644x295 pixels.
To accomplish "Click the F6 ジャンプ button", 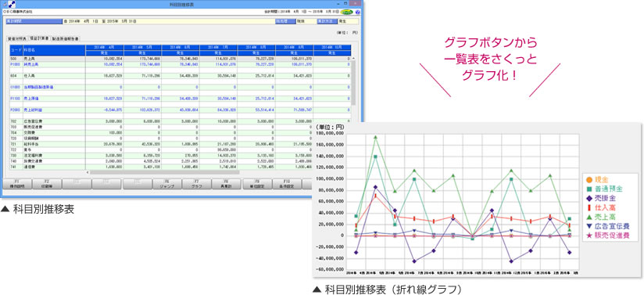I will click(x=166, y=184).
